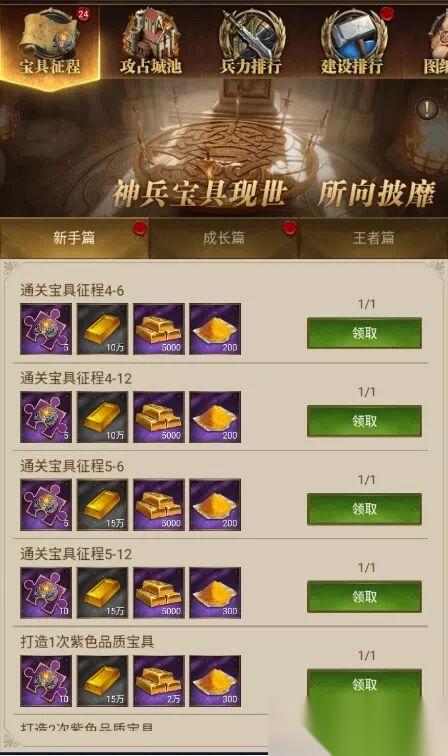Tap purple puzzle reward in 4-6 row

coord(46,329)
